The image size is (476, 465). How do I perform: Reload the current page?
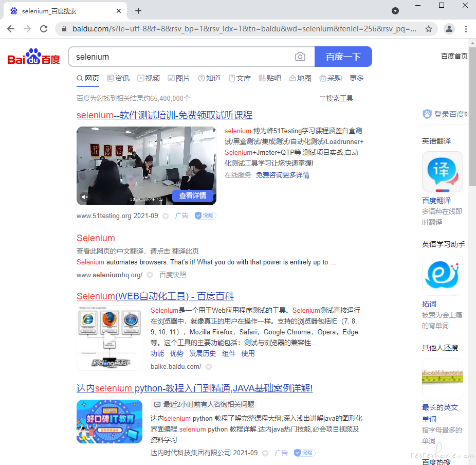click(44, 29)
